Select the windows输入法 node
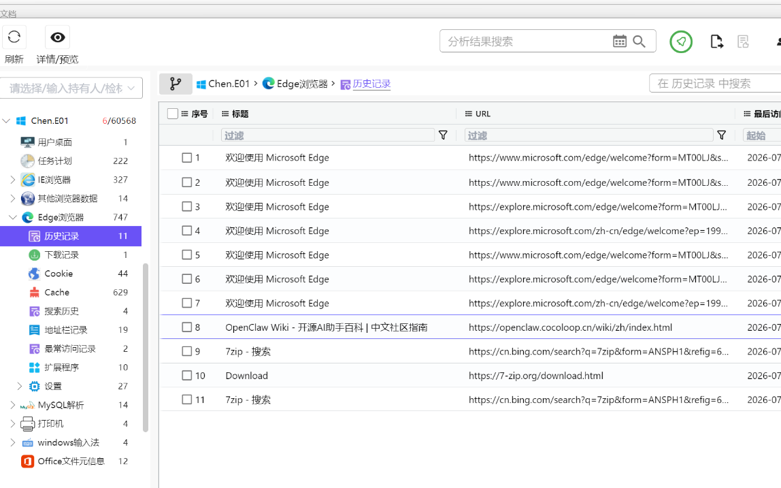The height and width of the screenshot is (488, 781). tap(68, 443)
